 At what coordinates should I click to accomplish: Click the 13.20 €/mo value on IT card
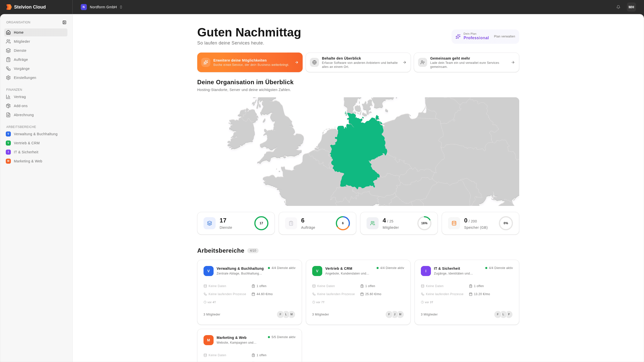482,294
